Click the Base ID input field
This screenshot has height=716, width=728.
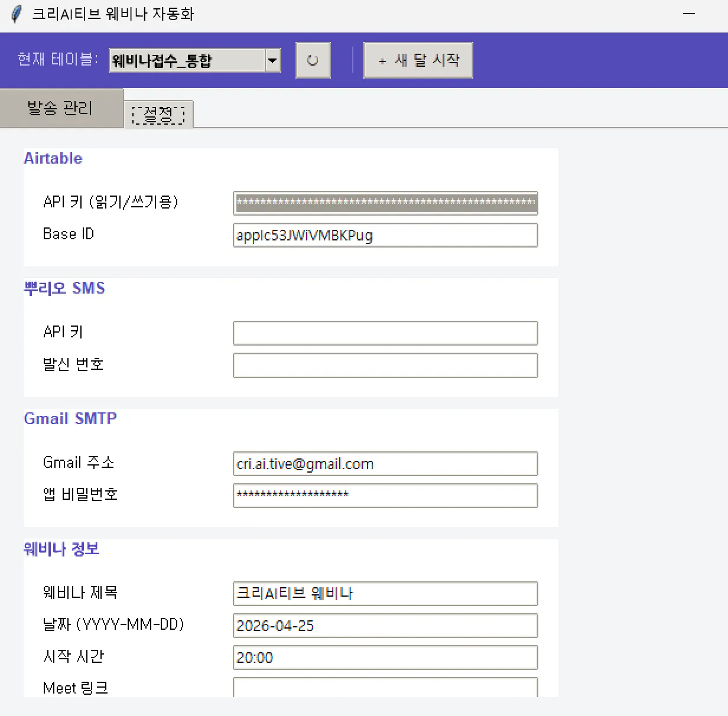coord(385,235)
